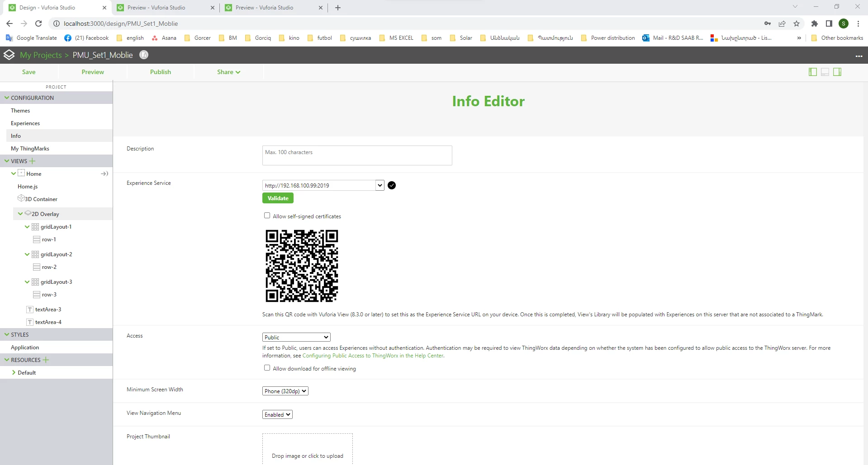Click the experience service validated checkmark icon
This screenshot has height=465, width=868.
[x=392, y=185]
